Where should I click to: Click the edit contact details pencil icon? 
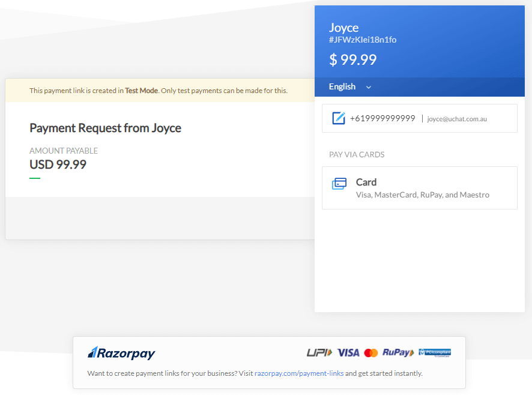tap(339, 118)
